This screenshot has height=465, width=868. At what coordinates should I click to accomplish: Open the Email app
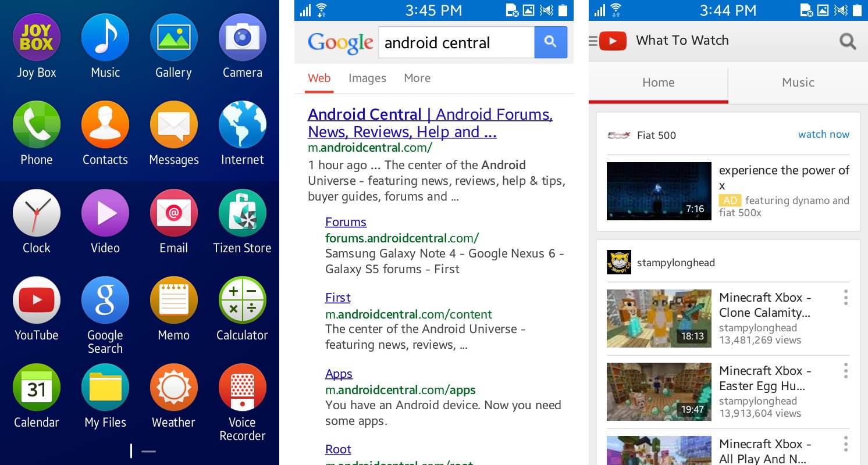coord(174,213)
